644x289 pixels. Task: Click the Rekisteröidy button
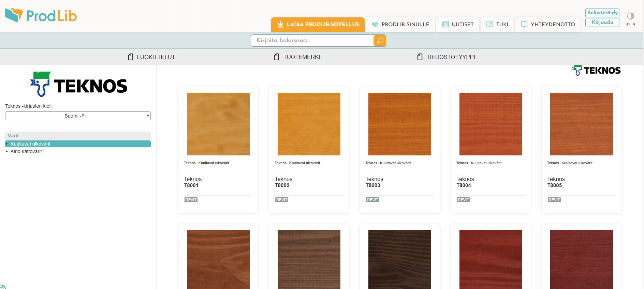coord(602,13)
